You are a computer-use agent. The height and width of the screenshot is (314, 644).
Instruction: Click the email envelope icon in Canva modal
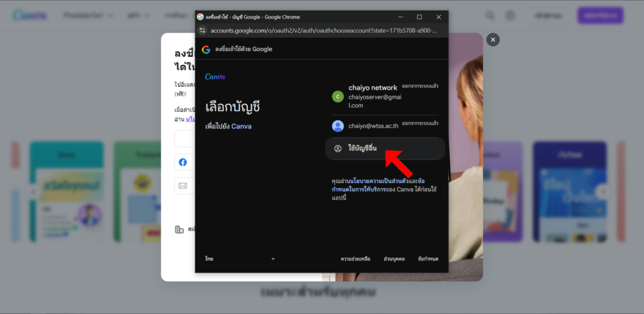click(x=183, y=186)
